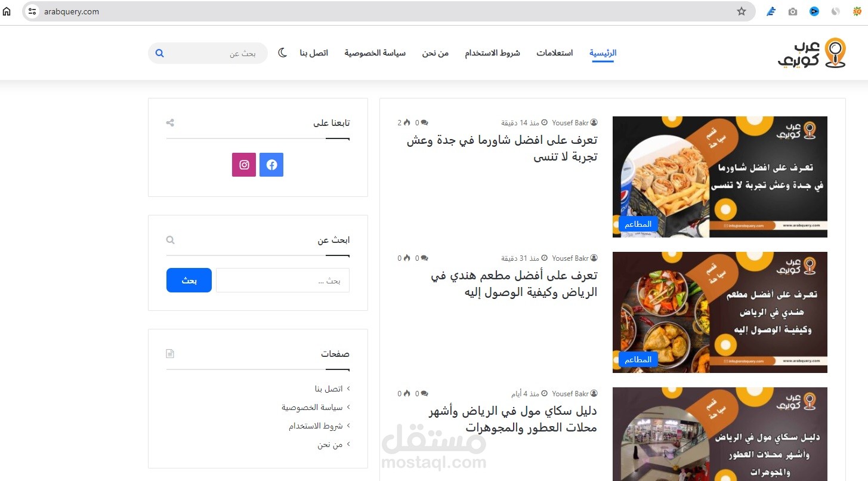
Task: Click comments count on Sky Mall article
Action: [422, 394]
